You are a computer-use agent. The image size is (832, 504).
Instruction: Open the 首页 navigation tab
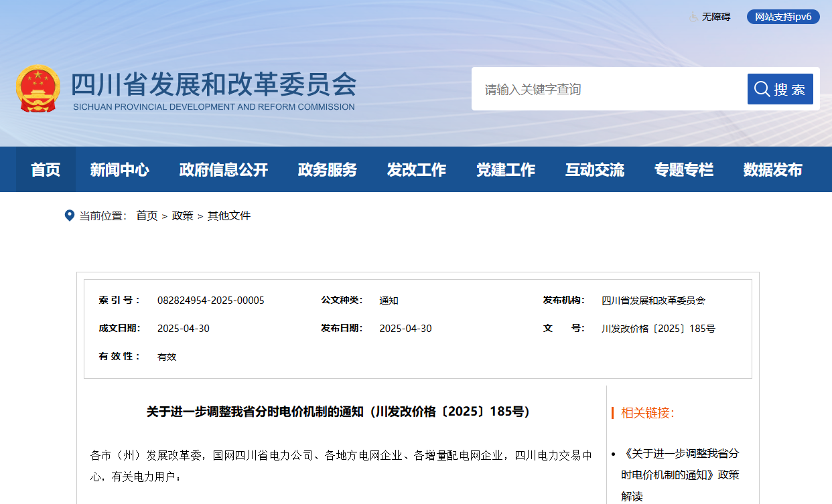point(46,170)
